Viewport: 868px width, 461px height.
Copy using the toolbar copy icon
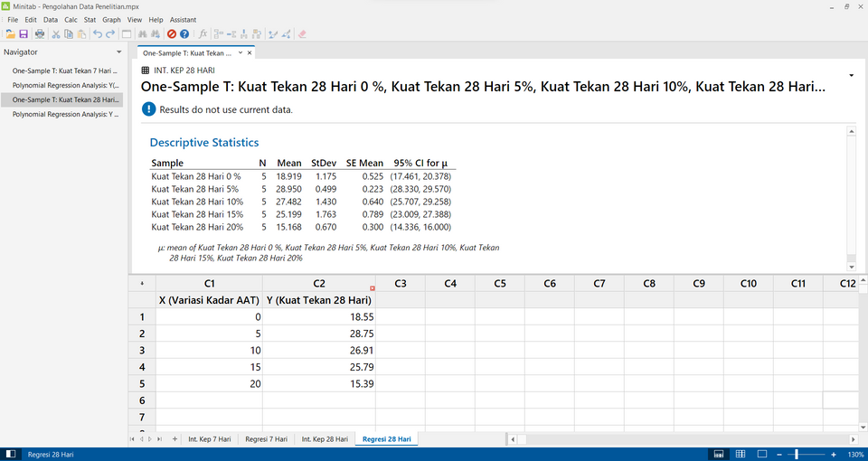click(69, 33)
